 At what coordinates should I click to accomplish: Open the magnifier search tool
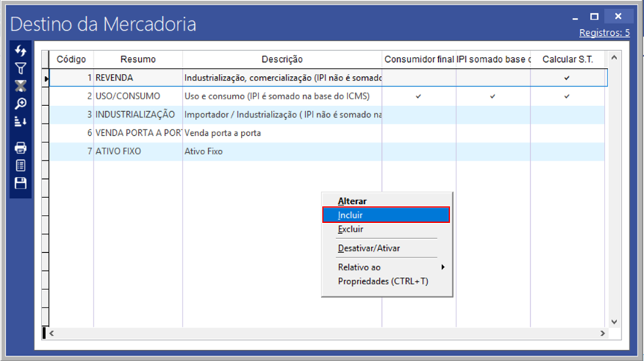tap(20, 104)
